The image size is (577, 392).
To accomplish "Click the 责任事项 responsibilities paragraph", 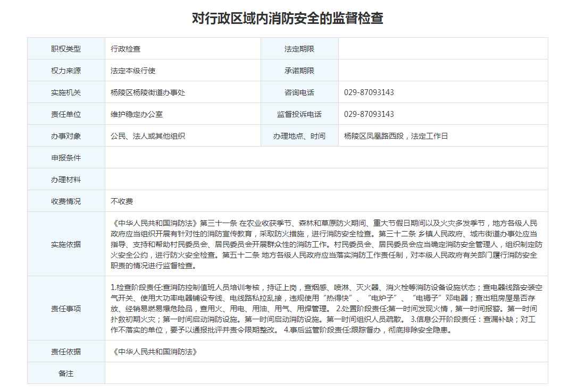I will point(326,308).
